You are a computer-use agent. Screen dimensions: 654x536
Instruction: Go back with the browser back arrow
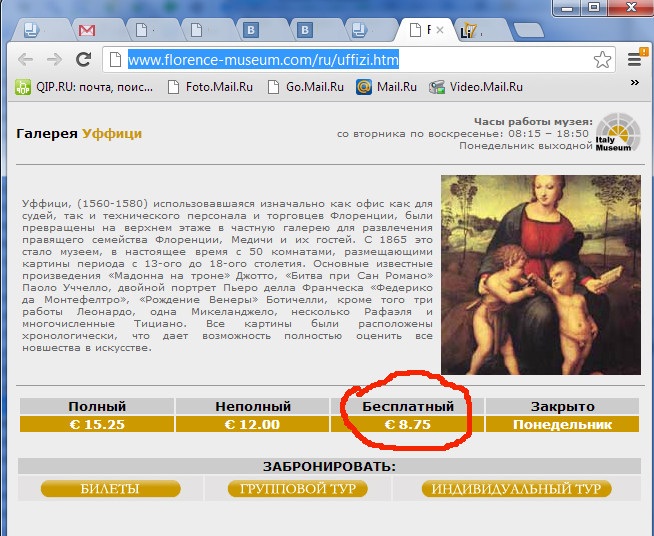pyautogui.click(x=25, y=60)
